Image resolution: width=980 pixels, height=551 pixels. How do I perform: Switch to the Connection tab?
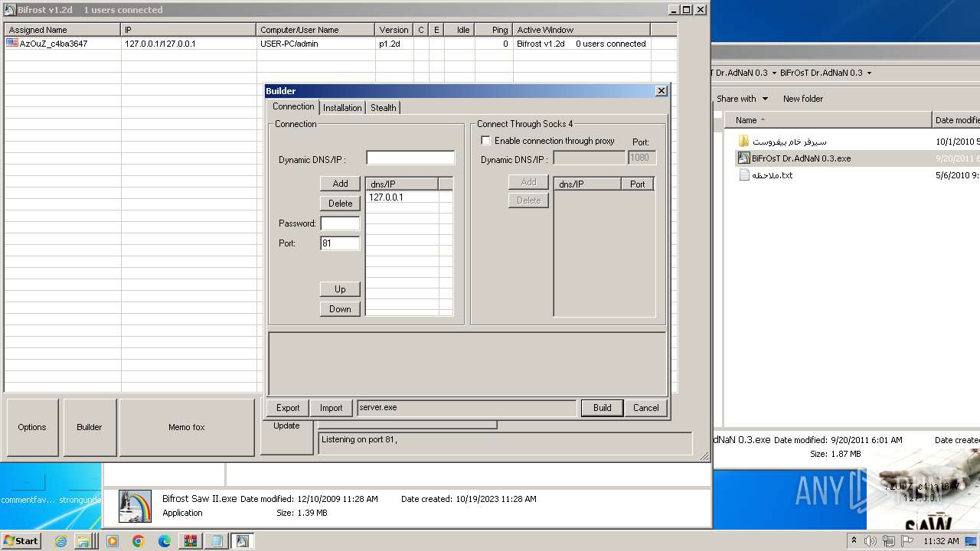coord(293,106)
